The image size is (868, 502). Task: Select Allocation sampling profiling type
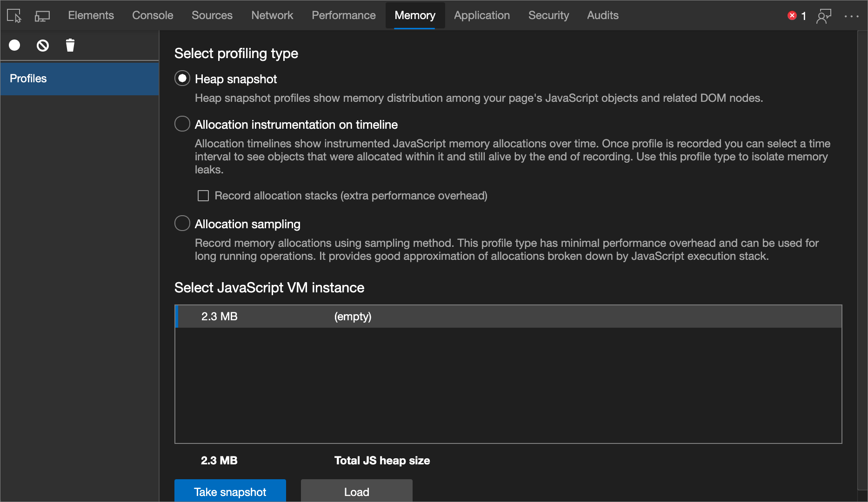click(x=182, y=223)
